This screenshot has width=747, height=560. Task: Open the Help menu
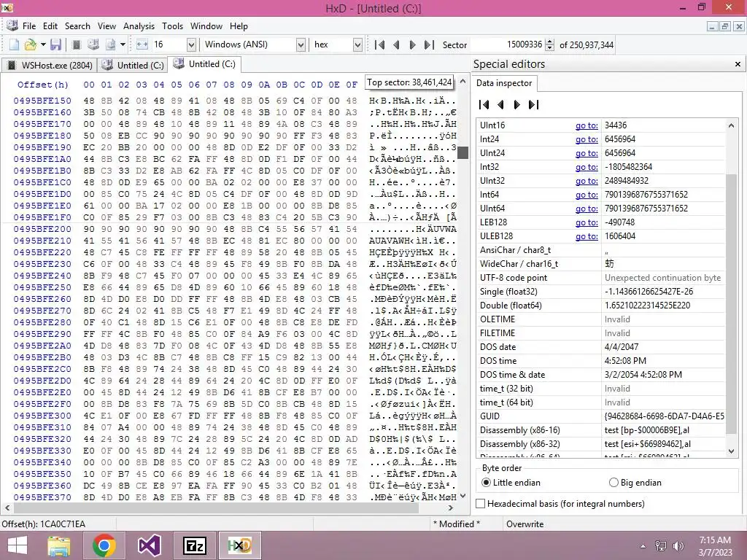pyautogui.click(x=239, y=26)
